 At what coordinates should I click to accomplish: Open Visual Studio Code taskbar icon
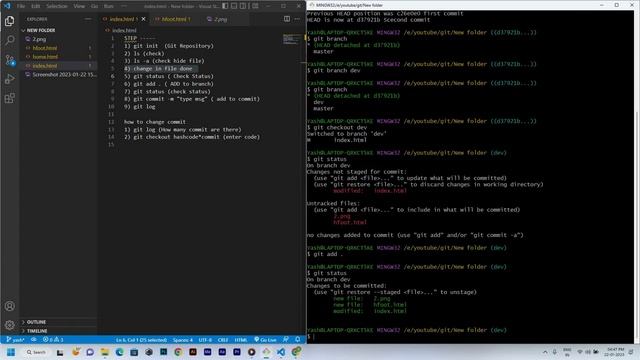281,352
